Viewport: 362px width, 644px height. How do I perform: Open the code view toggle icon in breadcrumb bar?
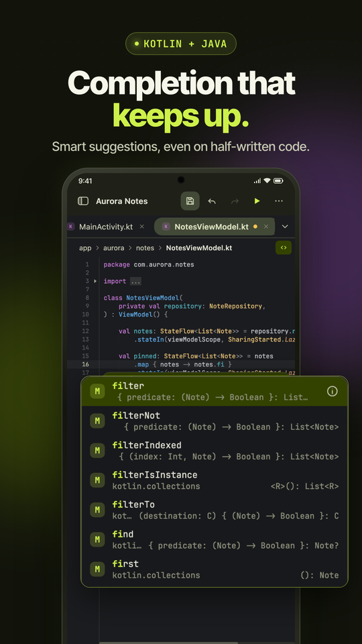pos(284,248)
